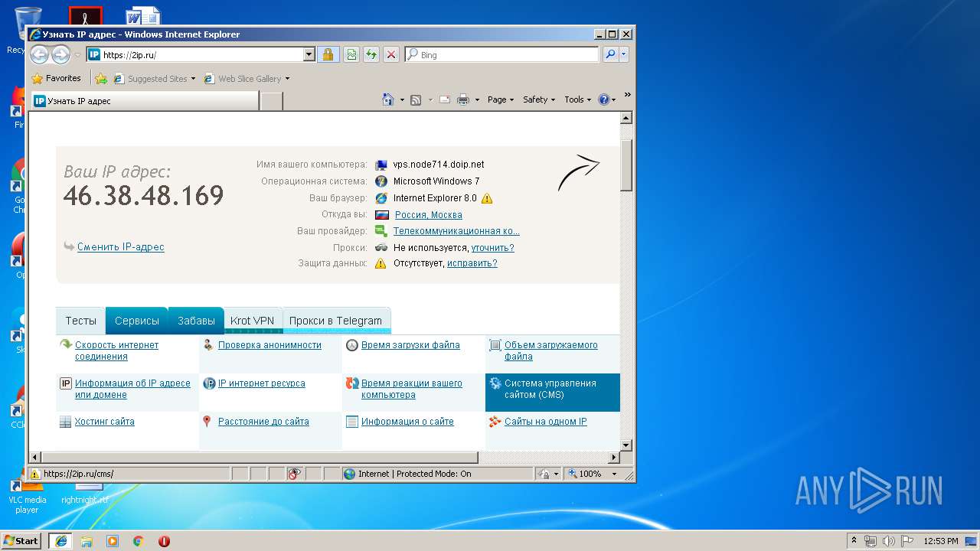Open address bar URL dropdown

pyautogui.click(x=309, y=54)
